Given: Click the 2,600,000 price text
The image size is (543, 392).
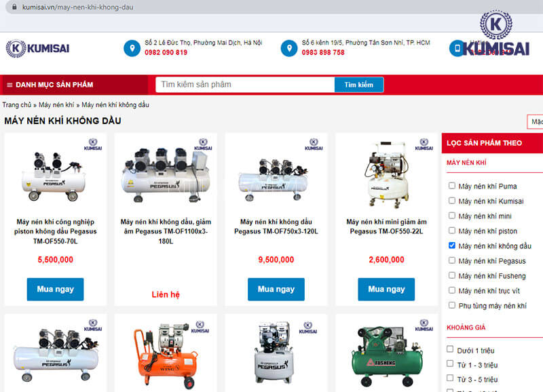Looking at the screenshot, I should click(386, 260).
